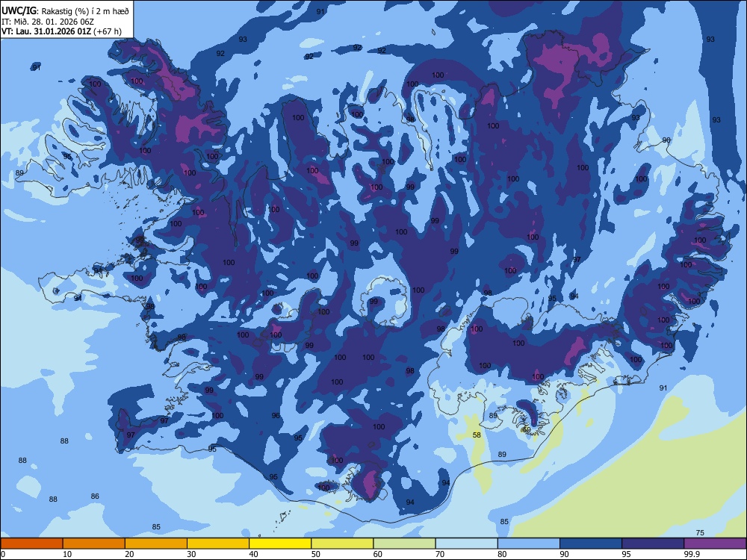Click the legend tick label '99.9'

point(692,554)
